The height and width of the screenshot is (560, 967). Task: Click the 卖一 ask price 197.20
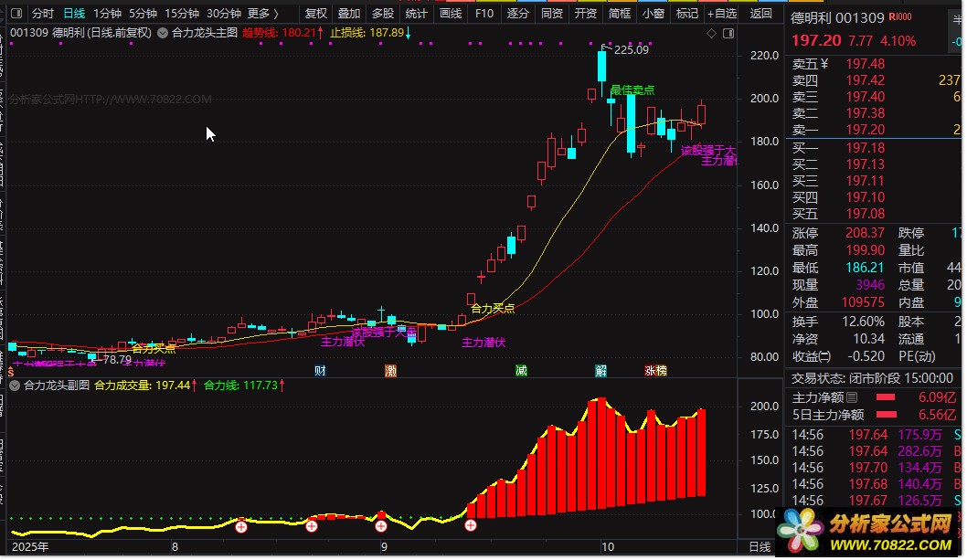pyautogui.click(x=866, y=130)
